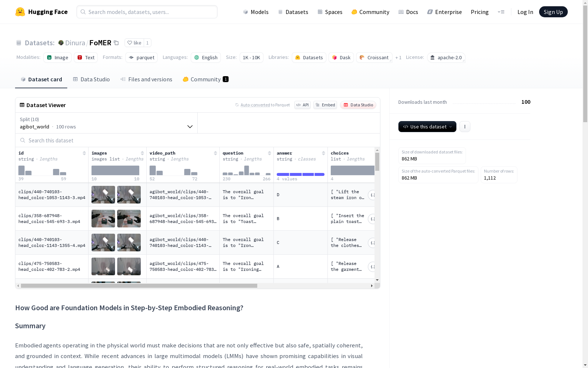
Task: Sort the question column
Action: click(269, 153)
